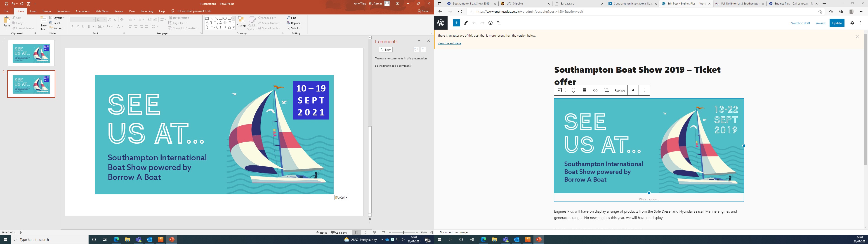Toggle Bold formatting in PowerPoint Font group

[x=72, y=27]
